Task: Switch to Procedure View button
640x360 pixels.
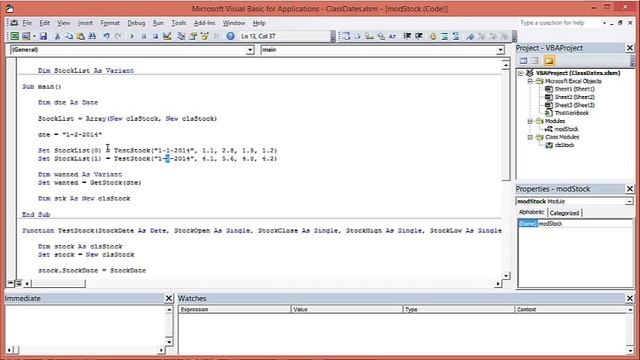Action: tap(11, 283)
